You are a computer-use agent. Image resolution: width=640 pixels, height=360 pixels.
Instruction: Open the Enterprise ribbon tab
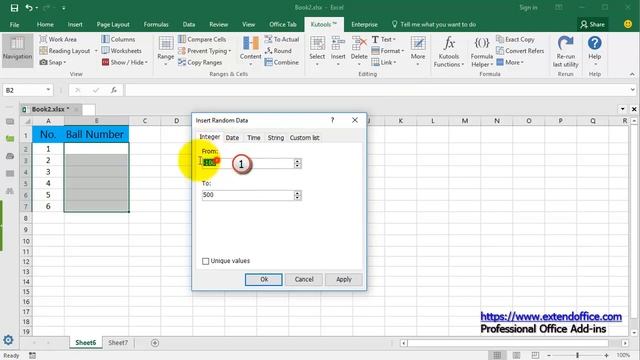pos(364,24)
